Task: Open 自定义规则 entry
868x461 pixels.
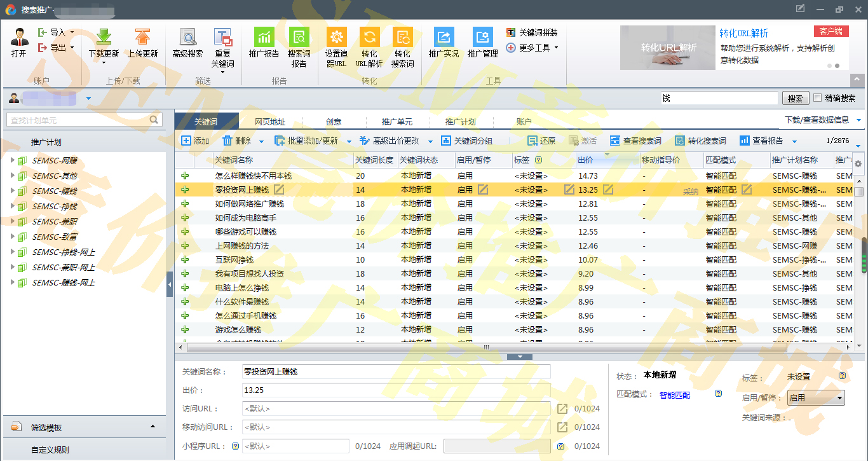Action: tap(50, 450)
